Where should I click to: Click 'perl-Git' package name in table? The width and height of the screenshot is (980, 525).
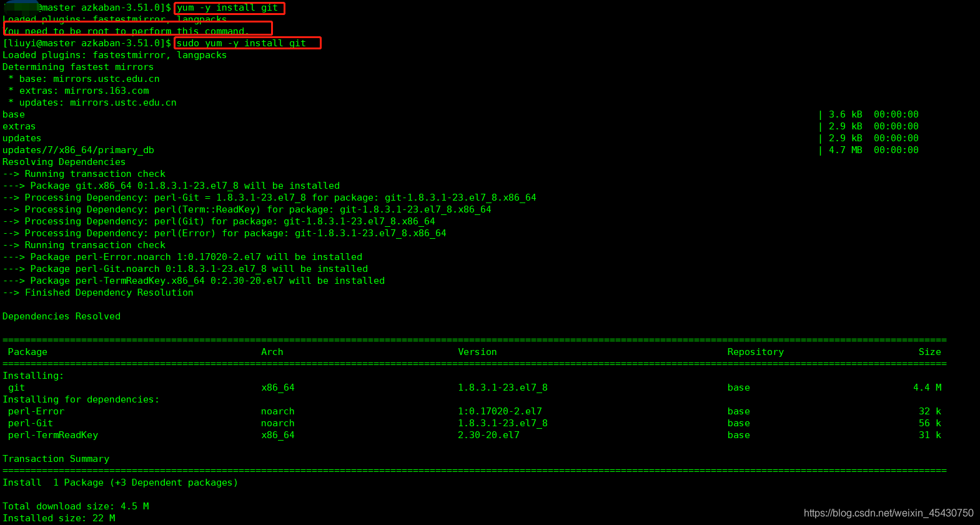tap(30, 423)
